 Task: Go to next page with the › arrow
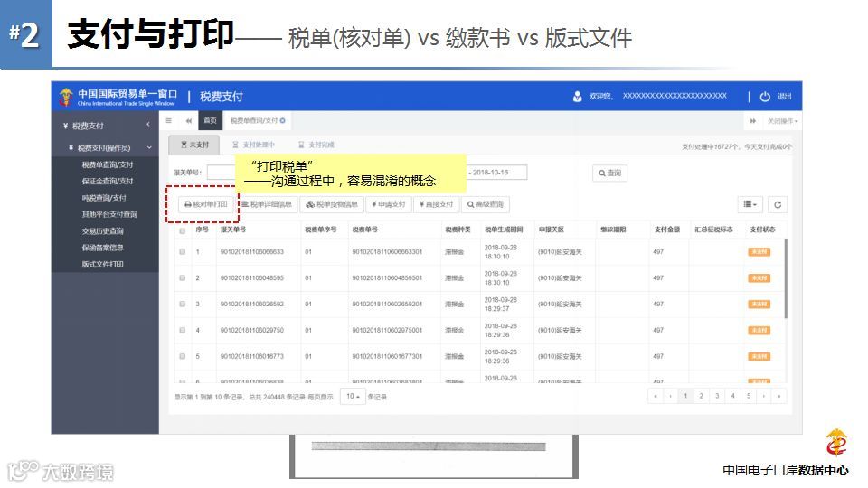pos(764,396)
